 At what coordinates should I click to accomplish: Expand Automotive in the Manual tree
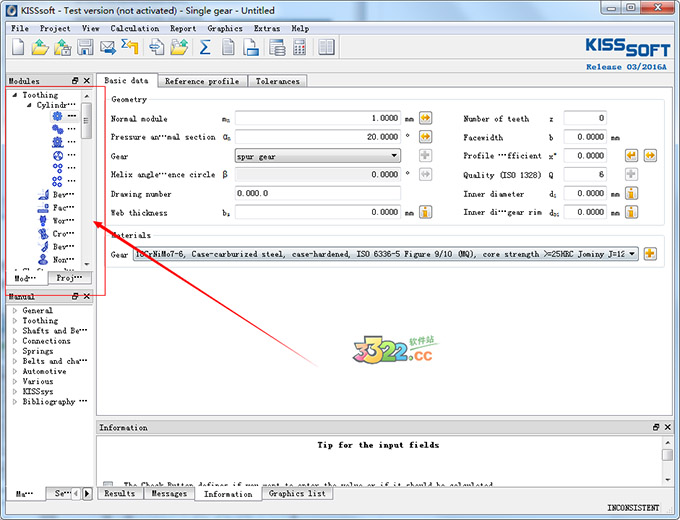pyautogui.click(x=15, y=371)
